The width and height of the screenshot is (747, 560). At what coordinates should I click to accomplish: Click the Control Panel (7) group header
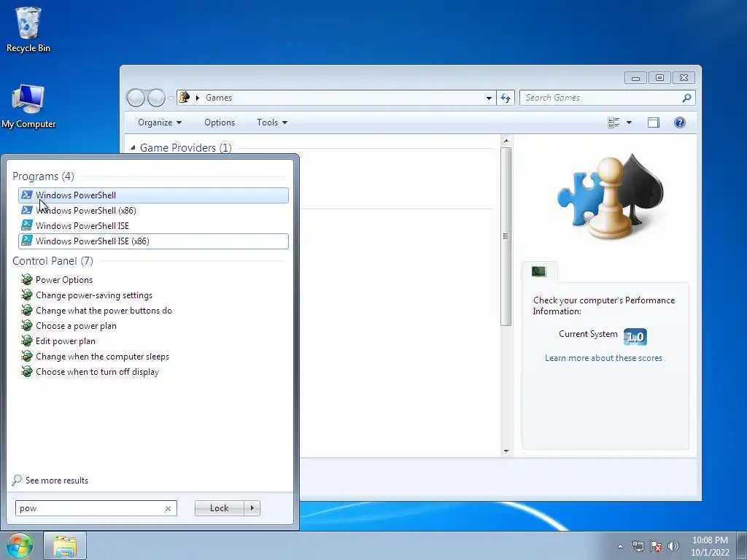click(53, 261)
